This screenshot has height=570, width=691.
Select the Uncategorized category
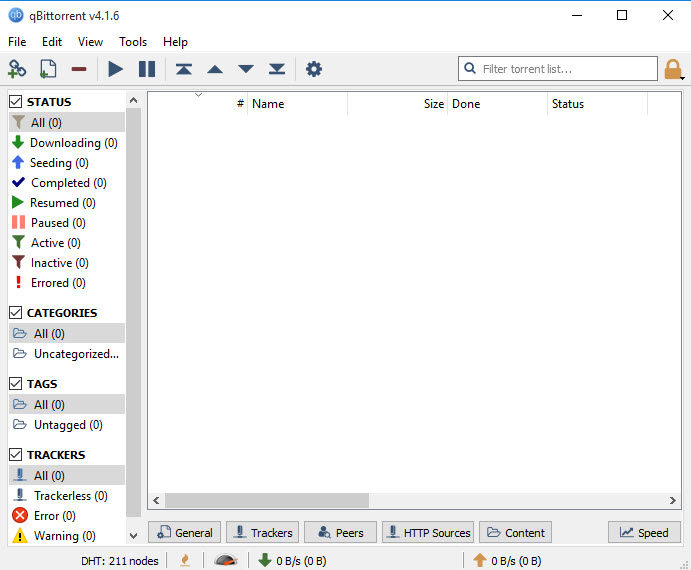click(67, 354)
